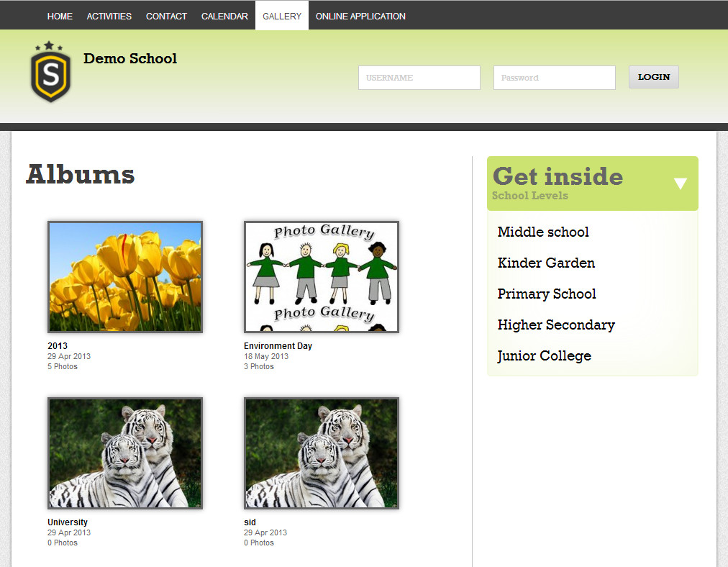Collapse the Get inside panel arrow
The image size is (728, 567).
[x=681, y=183]
